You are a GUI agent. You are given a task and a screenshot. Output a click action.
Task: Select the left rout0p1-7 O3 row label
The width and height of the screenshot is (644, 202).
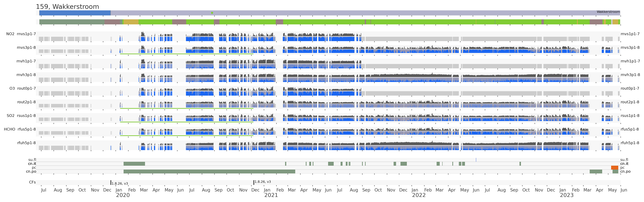26,88
